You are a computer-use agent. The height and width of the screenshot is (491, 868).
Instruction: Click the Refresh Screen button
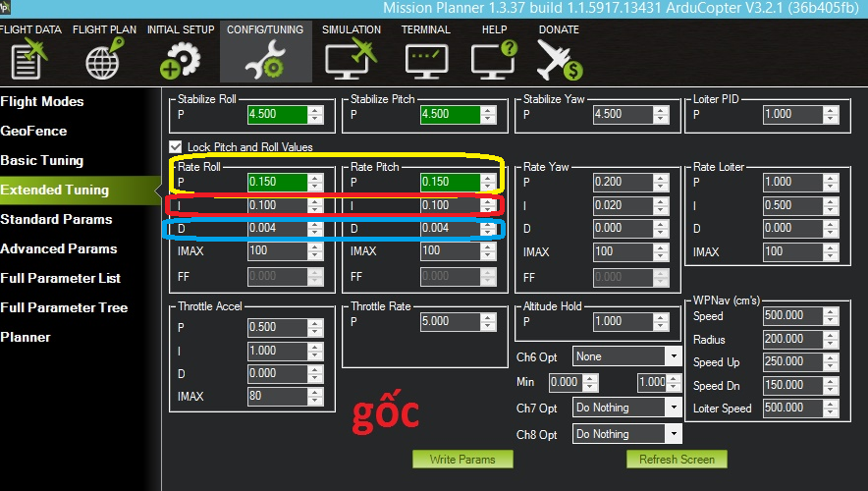coord(677,460)
